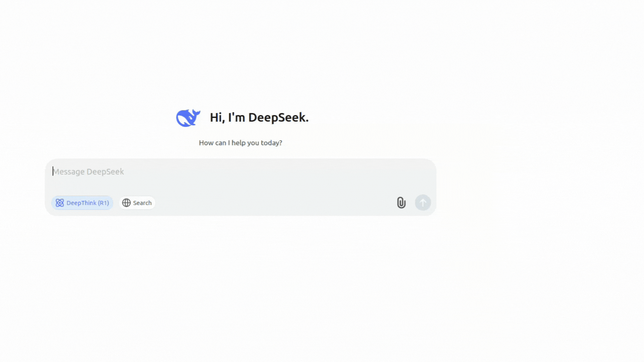
Task: Click the 'Hi, I'm DeepSeek.' heading
Action: pyautogui.click(x=259, y=117)
